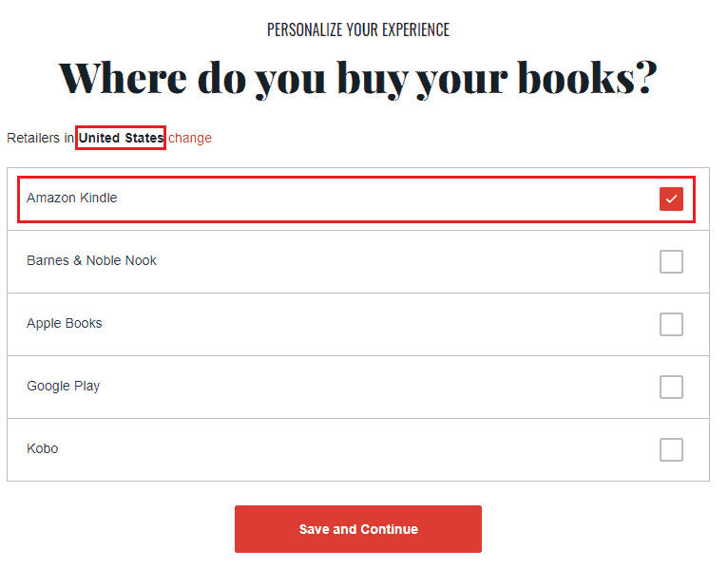Image resolution: width=728 pixels, height=569 pixels.
Task: Enable the Apple Books checkbox
Action: point(671,325)
